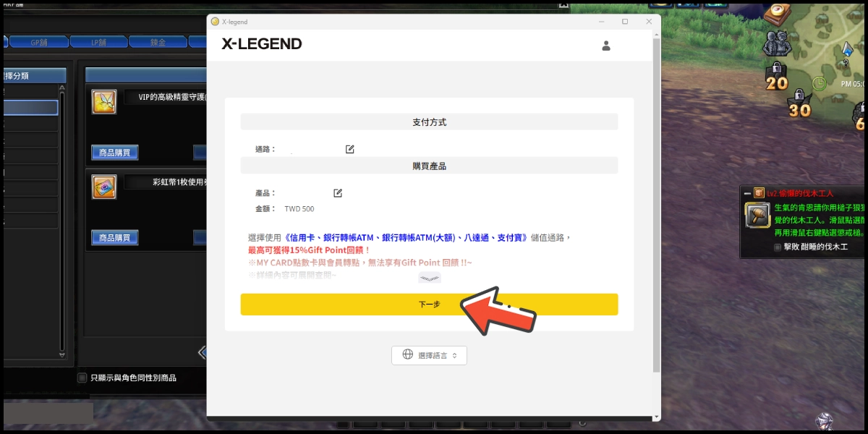
Task: Minimize the X-legend window
Action: [x=601, y=22]
